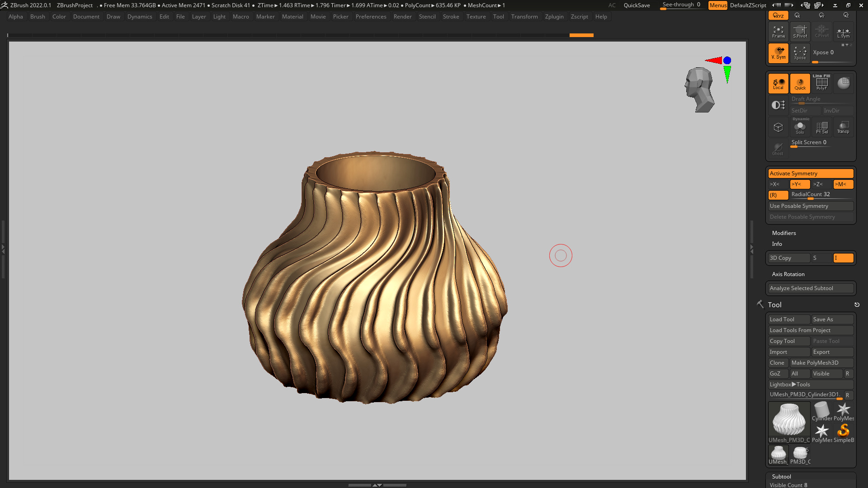Toggle the XYZ rotation mode
The image size is (868, 488).
point(778,15)
